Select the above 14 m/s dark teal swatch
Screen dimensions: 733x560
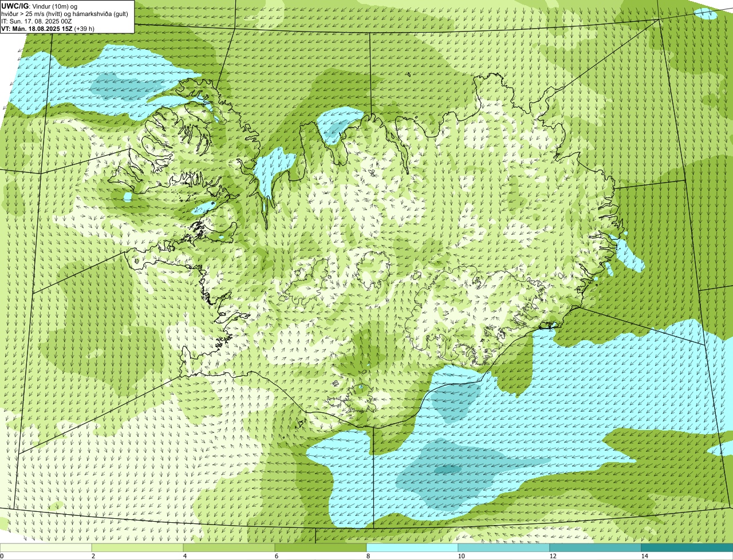pos(687,547)
